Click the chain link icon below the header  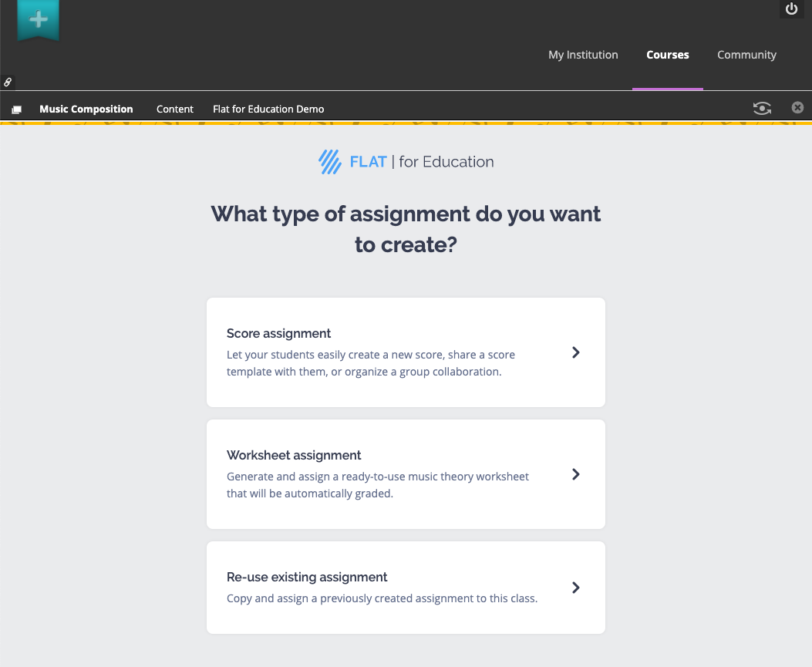(8, 83)
